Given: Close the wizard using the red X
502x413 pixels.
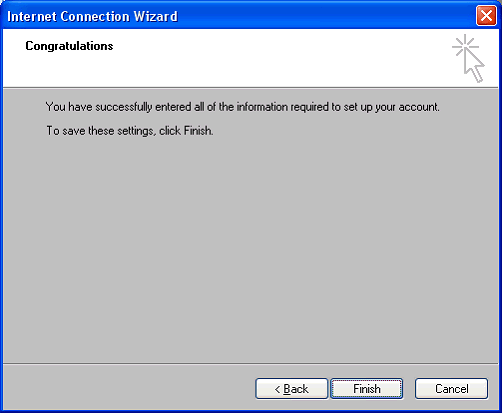Looking at the screenshot, I should [486, 16].
